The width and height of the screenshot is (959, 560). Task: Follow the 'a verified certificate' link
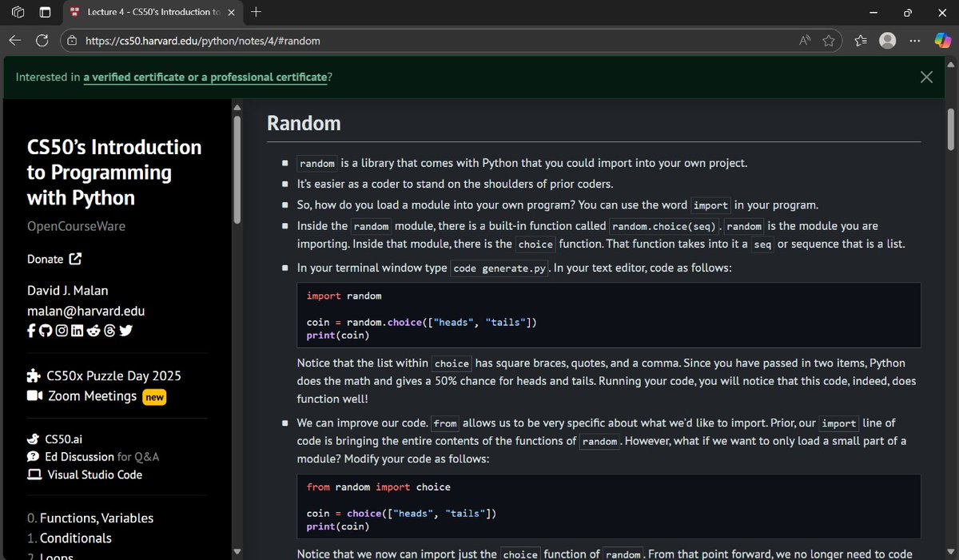pos(134,77)
